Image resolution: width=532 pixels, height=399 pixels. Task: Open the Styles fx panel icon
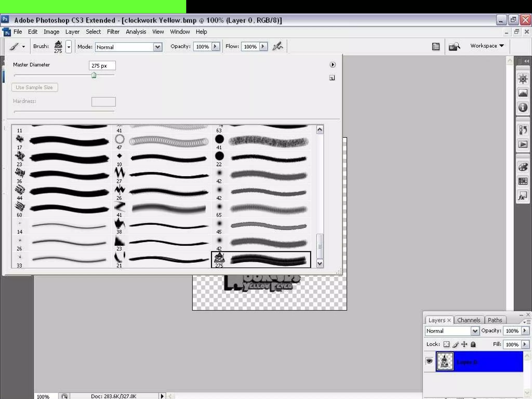pos(523,196)
